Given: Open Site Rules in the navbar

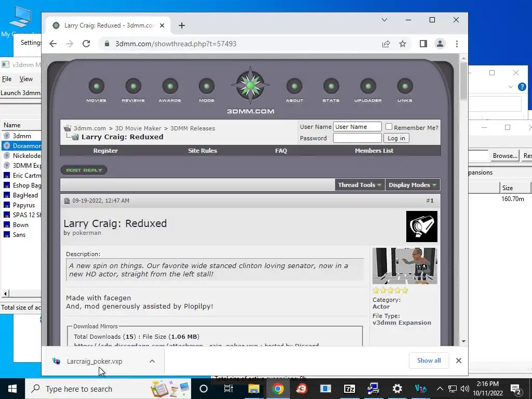Looking at the screenshot, I should coord(203,151).
